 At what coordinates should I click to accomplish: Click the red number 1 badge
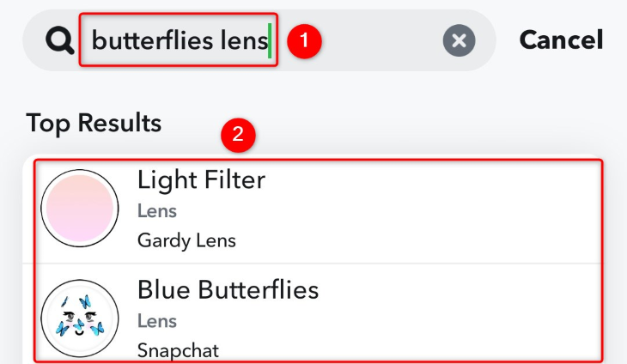pos(304,39)
